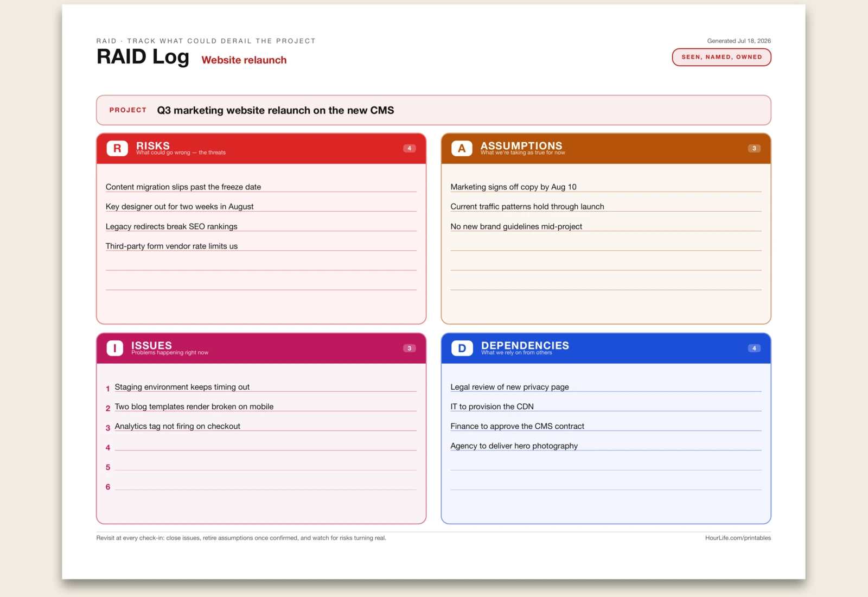Image resolution: width=868 pixels, height=597 pixels.
Task: Click the D letter badge in Dependencies header
Action: point(462,348)
